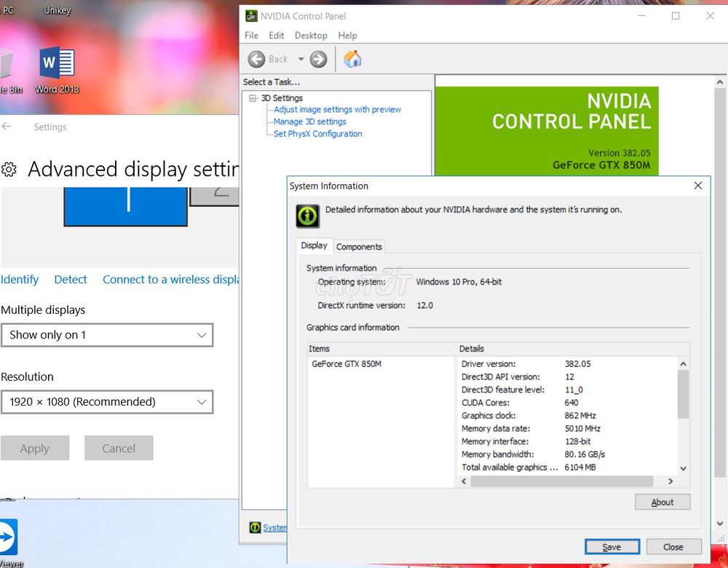Click the Unikey desktop shortcut label
The width and height of the screenshot is (728, 568).
[x=57, y=10]
